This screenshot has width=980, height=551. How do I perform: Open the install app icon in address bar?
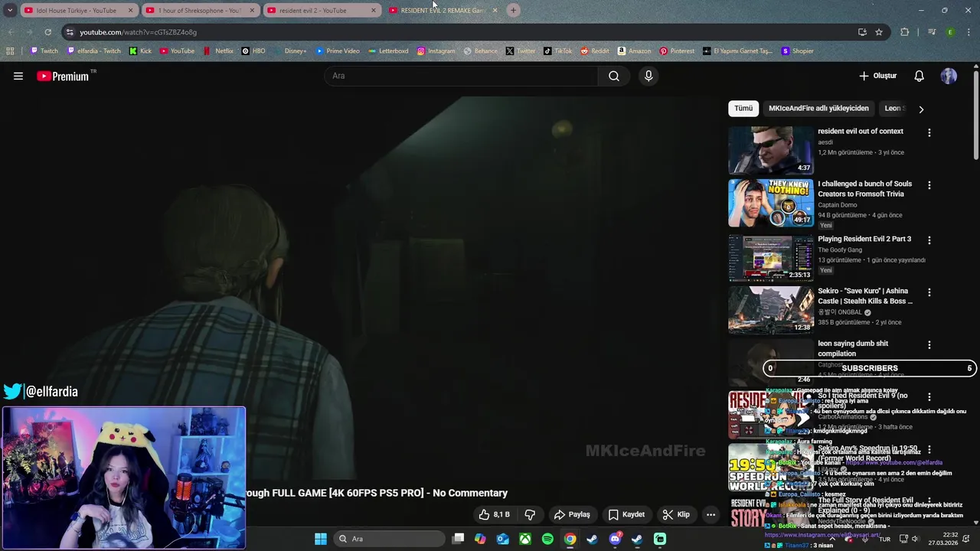862,32
